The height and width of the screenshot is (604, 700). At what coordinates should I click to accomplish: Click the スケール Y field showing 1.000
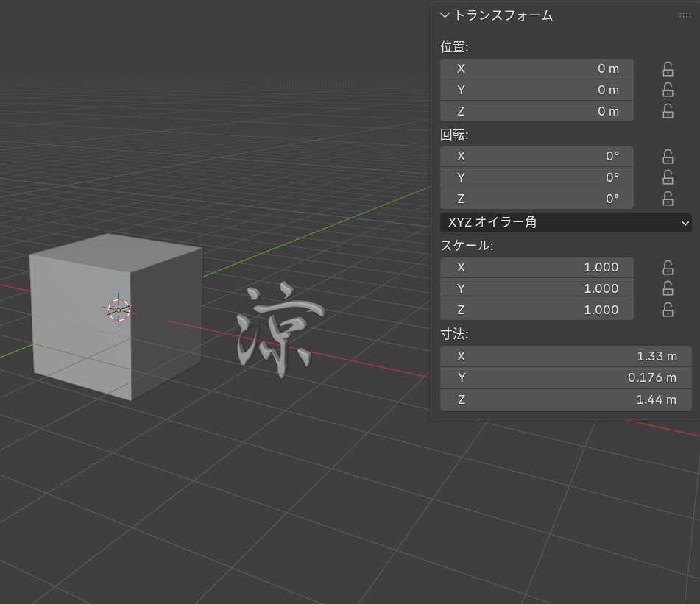click(x=537, y=288)
